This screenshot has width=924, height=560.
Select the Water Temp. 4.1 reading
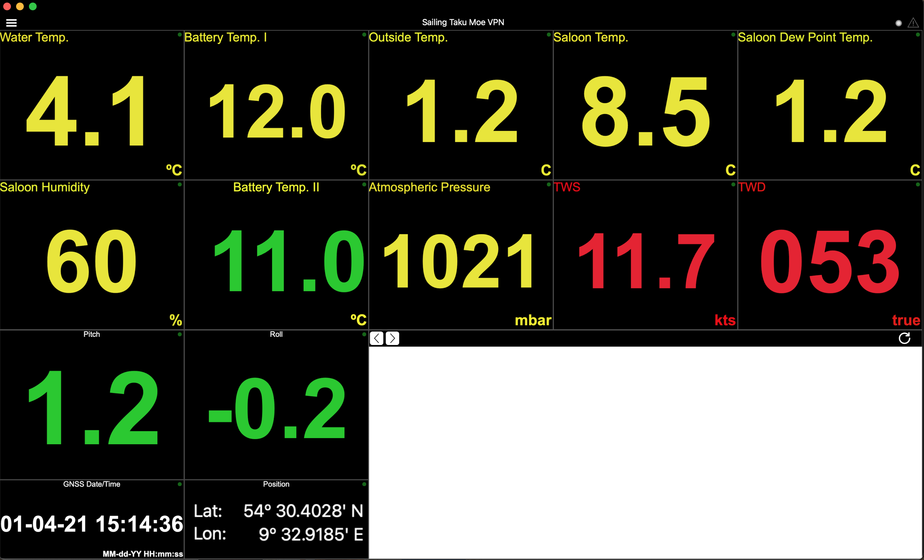point(85,110)
